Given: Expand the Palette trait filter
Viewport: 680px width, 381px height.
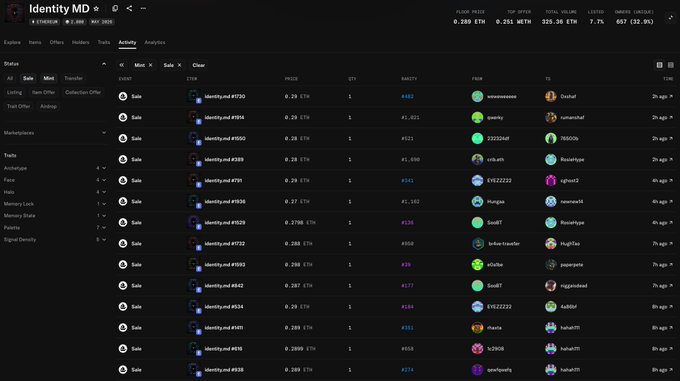Looking at the screenshot, I should click(x=55, y=228).
